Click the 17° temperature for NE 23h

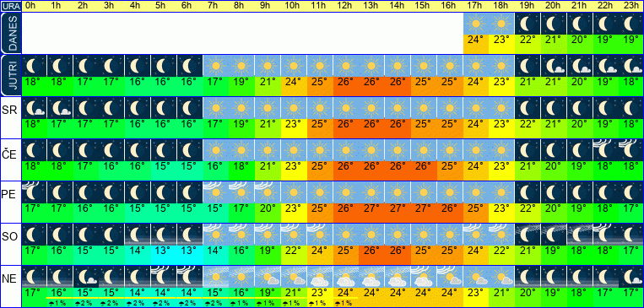[x=631, y=293]
